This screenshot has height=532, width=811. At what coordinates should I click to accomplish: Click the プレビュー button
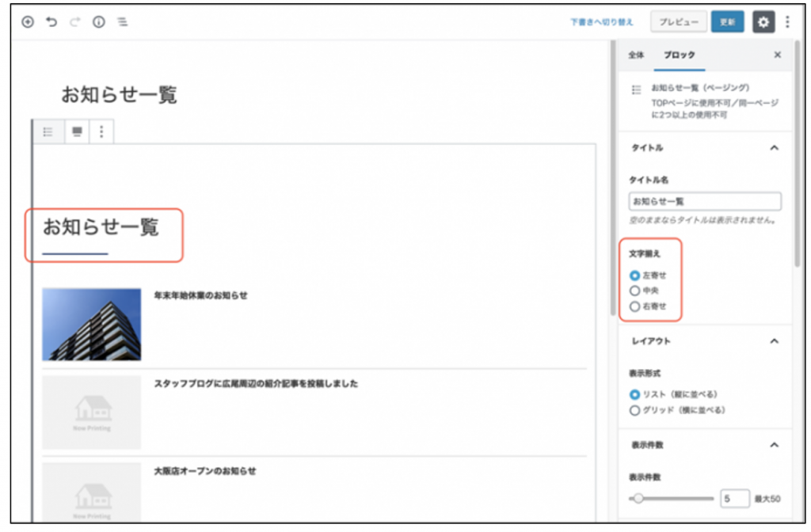pyautogui.click(x=678, y=22)
